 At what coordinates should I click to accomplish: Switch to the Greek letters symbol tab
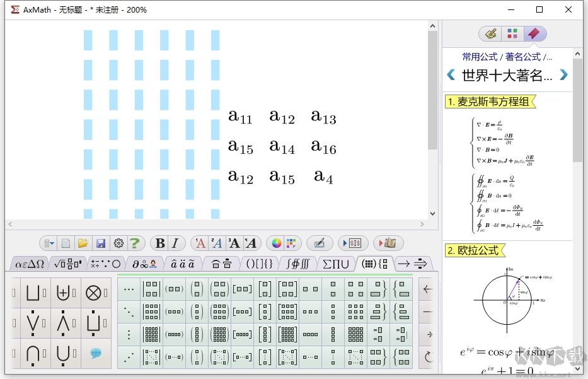[x=30, y=264]
